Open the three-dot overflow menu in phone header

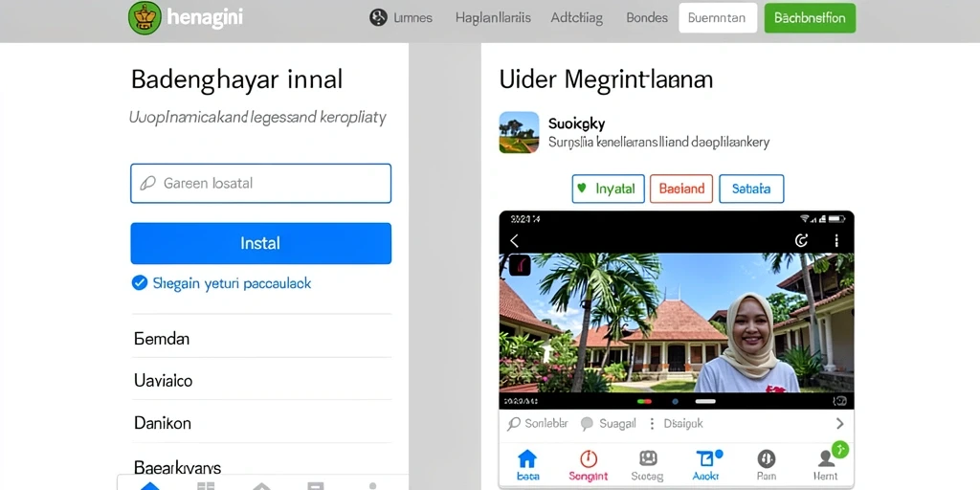pos(836,240)
